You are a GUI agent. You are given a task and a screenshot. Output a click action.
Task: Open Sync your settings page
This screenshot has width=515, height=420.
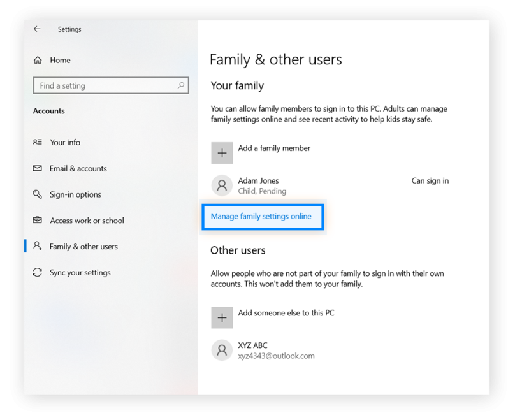pos(78,272)
